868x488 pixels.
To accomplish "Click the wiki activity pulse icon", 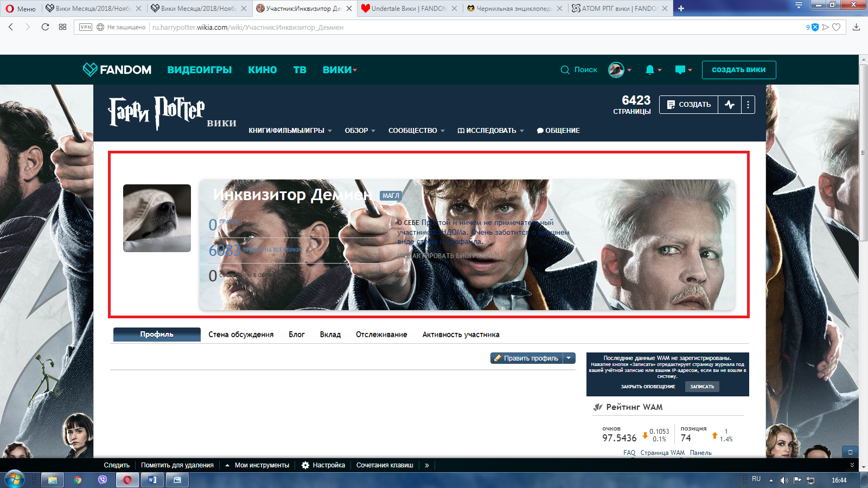I will point(730,105).
